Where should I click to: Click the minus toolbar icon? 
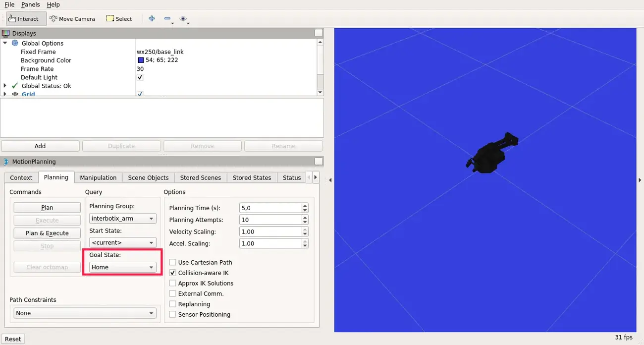tap(167, 19)
